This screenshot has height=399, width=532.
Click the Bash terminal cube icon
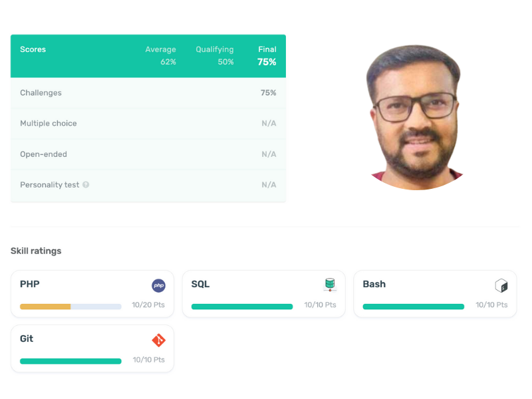[x=501, y=285]
